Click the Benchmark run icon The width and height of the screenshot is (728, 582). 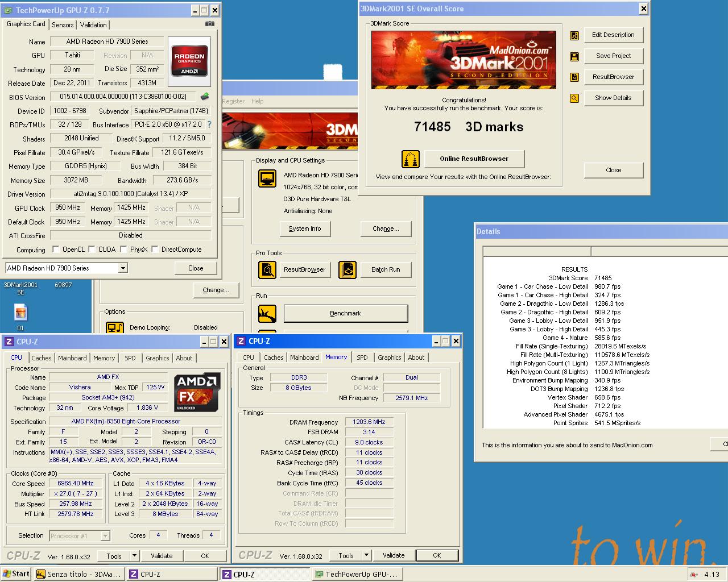click(x=267, y=314)
